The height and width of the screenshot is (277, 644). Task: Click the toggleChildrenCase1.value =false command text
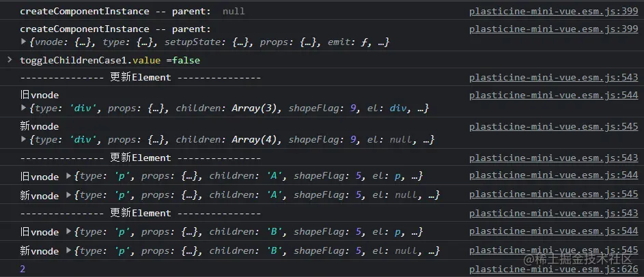pyautogui.click(x=110, y=60)
